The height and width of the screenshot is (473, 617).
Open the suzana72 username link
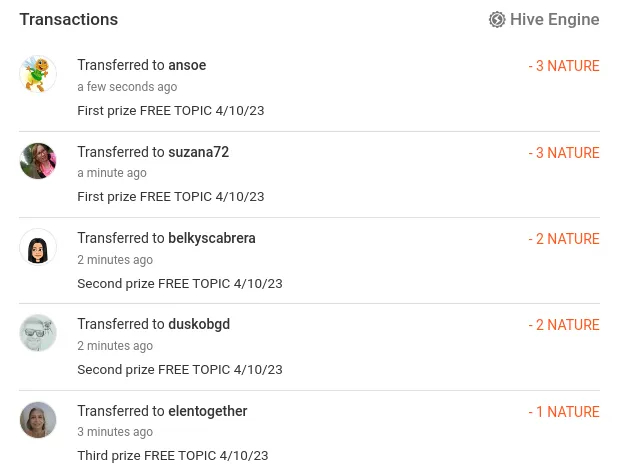(198, 152)
